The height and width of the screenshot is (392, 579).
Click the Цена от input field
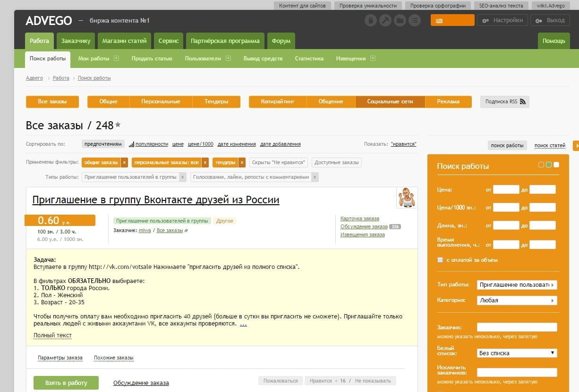pos(506,190)
